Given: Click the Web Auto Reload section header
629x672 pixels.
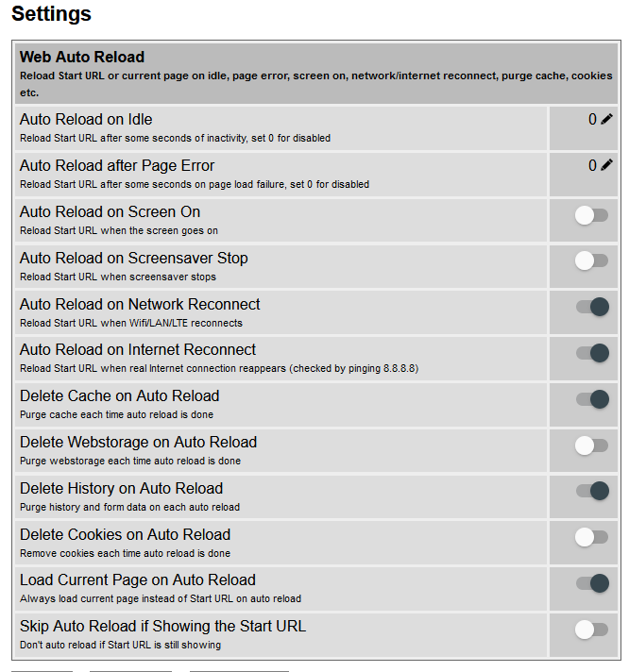Looking at the screenshot, I should [x=82, y=58].
